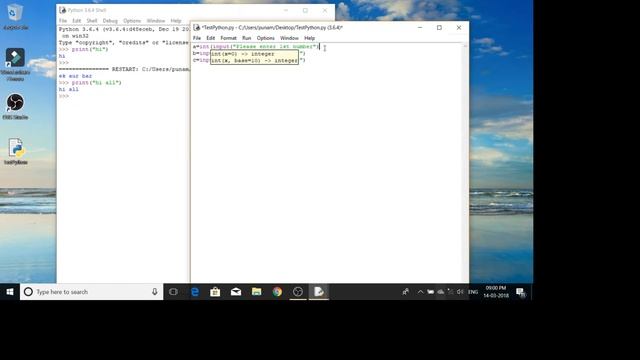Minimize the TestPython editor window
The image size is (640, 360).
coord(420,27)
